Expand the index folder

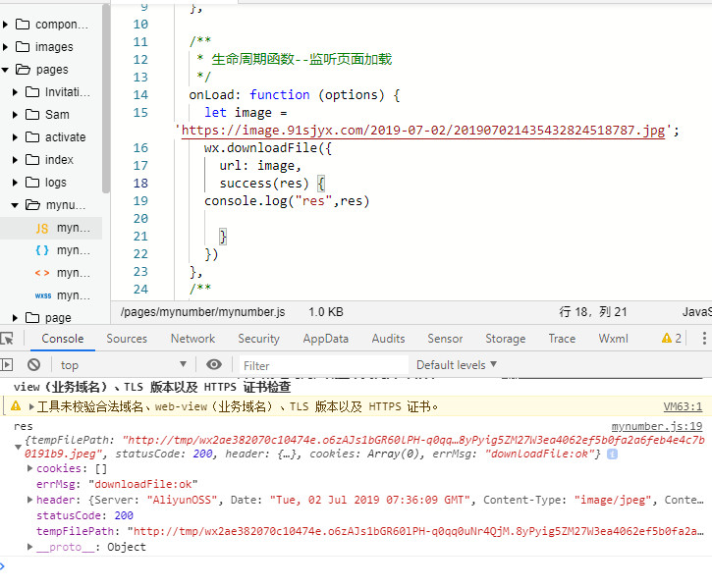[x=15, y=160]
